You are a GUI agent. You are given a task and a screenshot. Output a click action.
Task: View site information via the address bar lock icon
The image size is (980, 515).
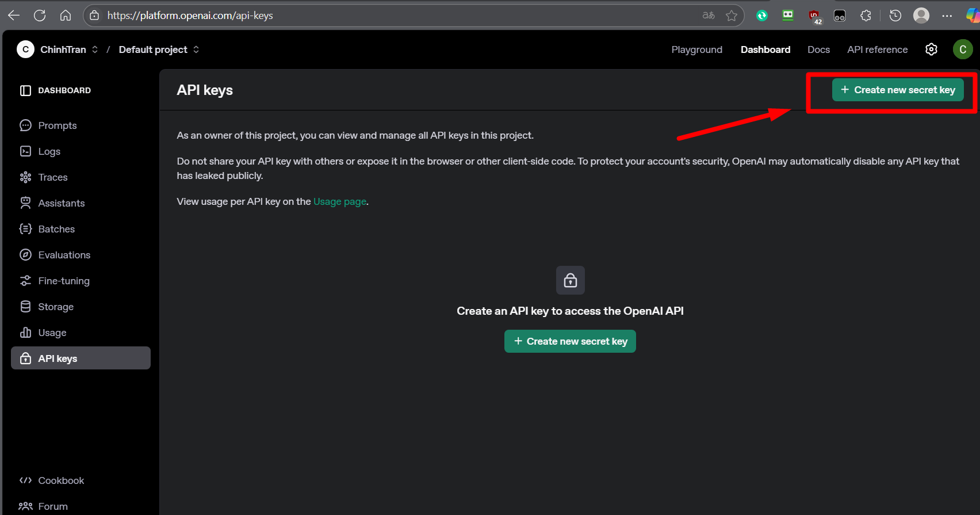point(95,16)
